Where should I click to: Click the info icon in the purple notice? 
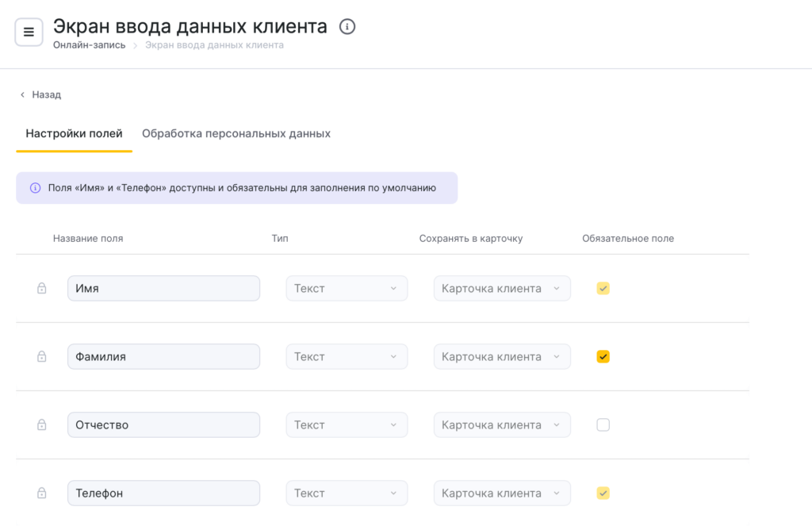[35, 188]
